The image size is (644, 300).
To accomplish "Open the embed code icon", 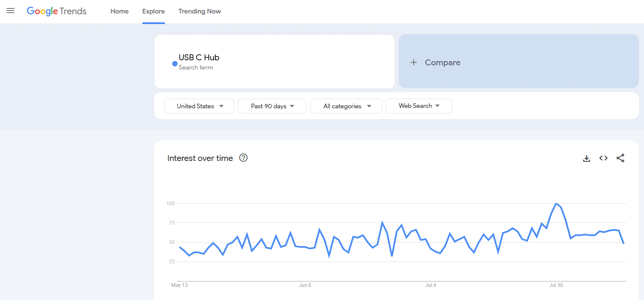I will [603, 158].
